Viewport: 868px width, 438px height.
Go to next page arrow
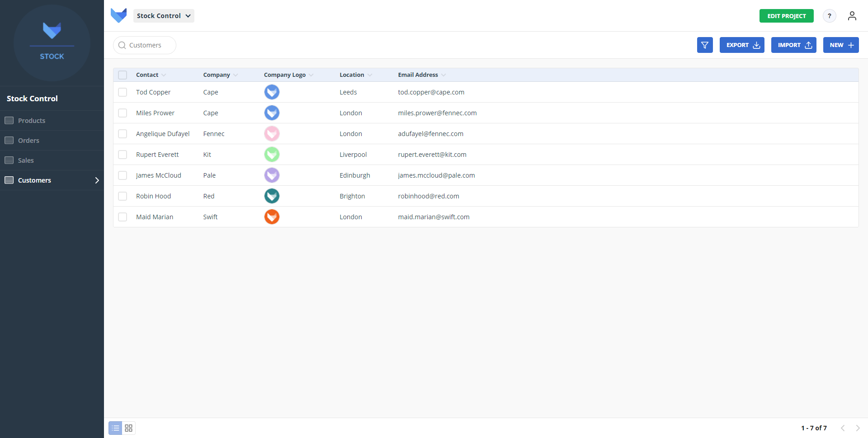[x=858, y=428]
